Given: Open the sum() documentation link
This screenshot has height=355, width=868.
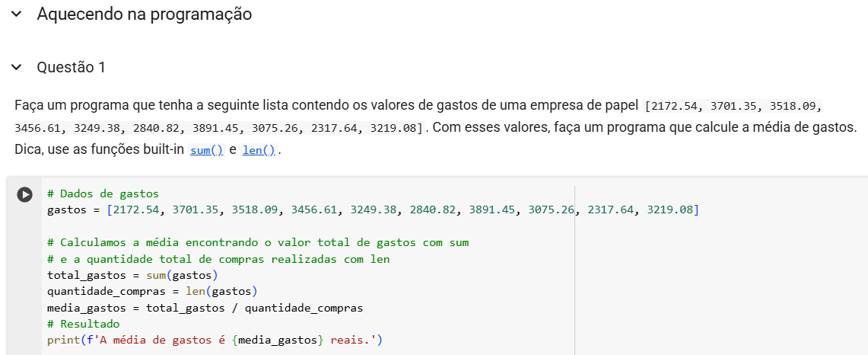Looking at the screenshot, I should (x=206, y=150).
